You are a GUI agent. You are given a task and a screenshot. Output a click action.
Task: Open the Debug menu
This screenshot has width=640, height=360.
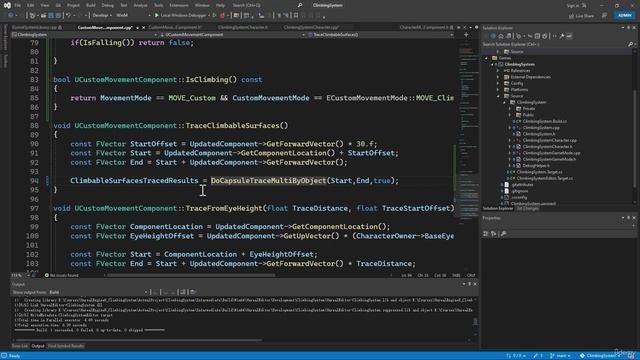(108, 5)
